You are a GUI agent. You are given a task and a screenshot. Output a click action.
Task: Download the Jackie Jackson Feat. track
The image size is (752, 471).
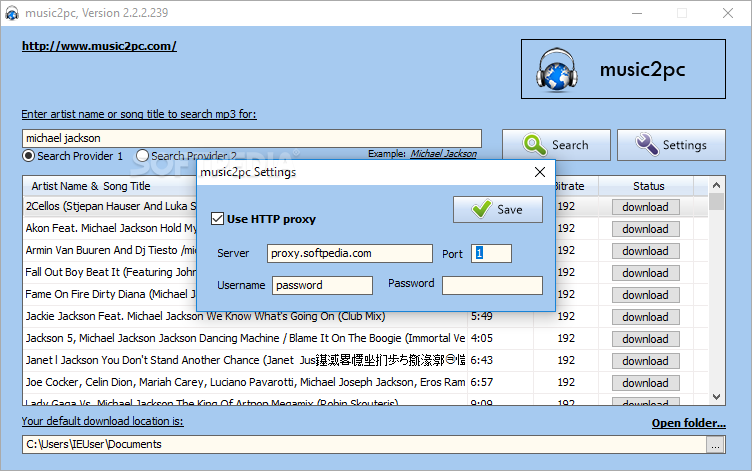pos(646,317)
